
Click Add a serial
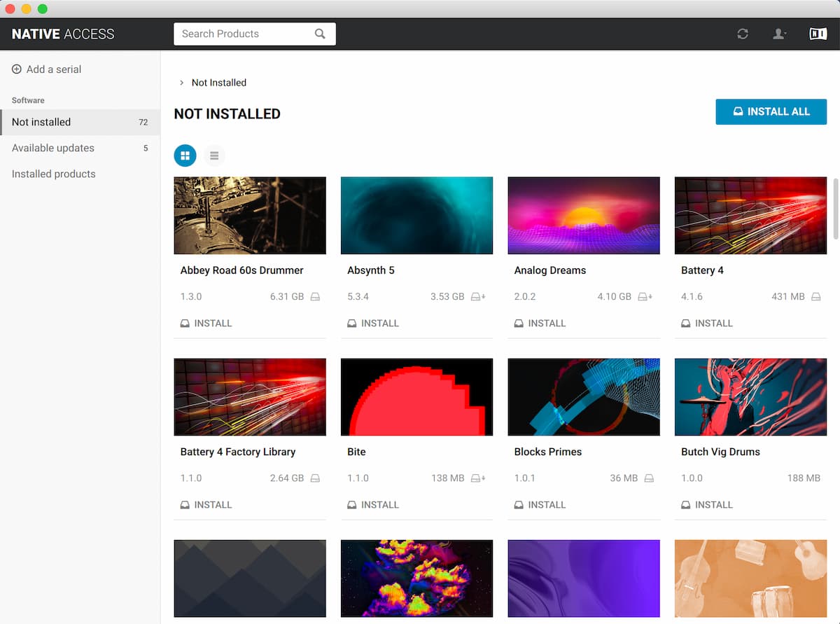[x=46, y=69]
